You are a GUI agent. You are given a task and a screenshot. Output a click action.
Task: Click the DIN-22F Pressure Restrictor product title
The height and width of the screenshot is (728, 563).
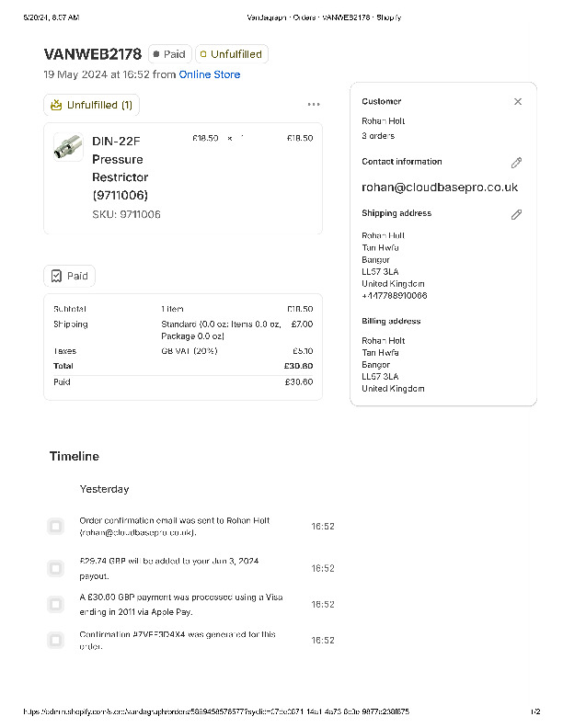[120, 167]
